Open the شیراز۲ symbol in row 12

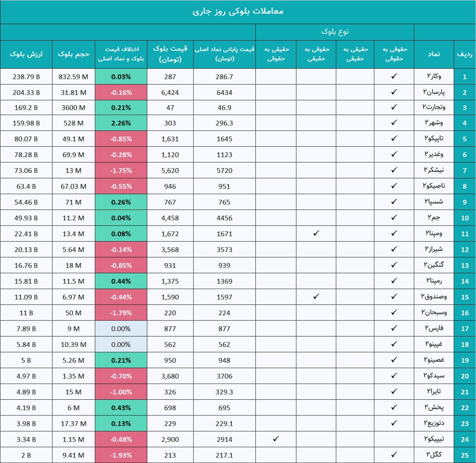pyautogui.click(x=434, y=249)
